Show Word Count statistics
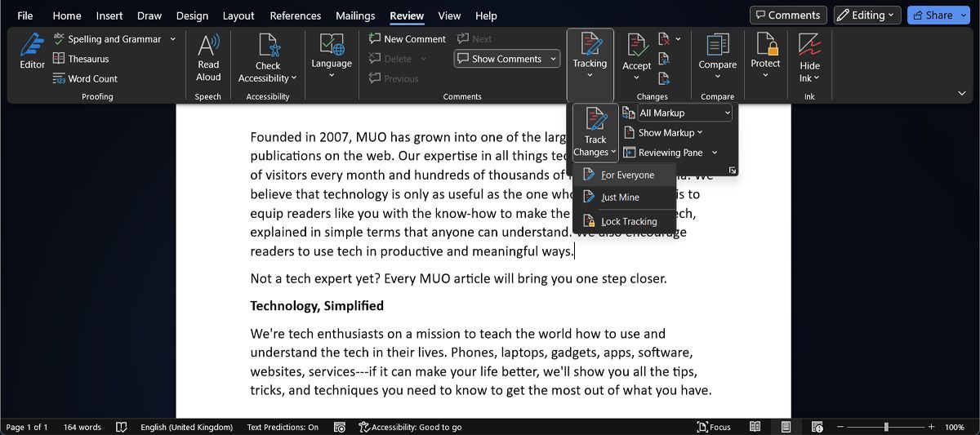980x435 pixels. [x=85, y=78]
